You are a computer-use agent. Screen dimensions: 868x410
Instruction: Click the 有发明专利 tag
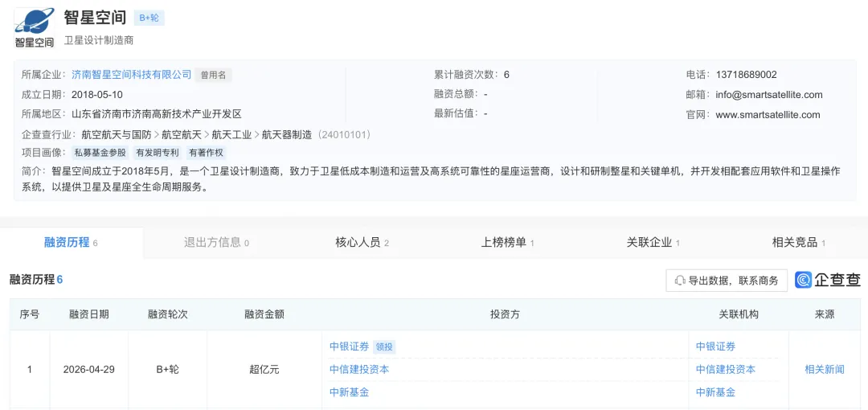click(x=158, y=153)
